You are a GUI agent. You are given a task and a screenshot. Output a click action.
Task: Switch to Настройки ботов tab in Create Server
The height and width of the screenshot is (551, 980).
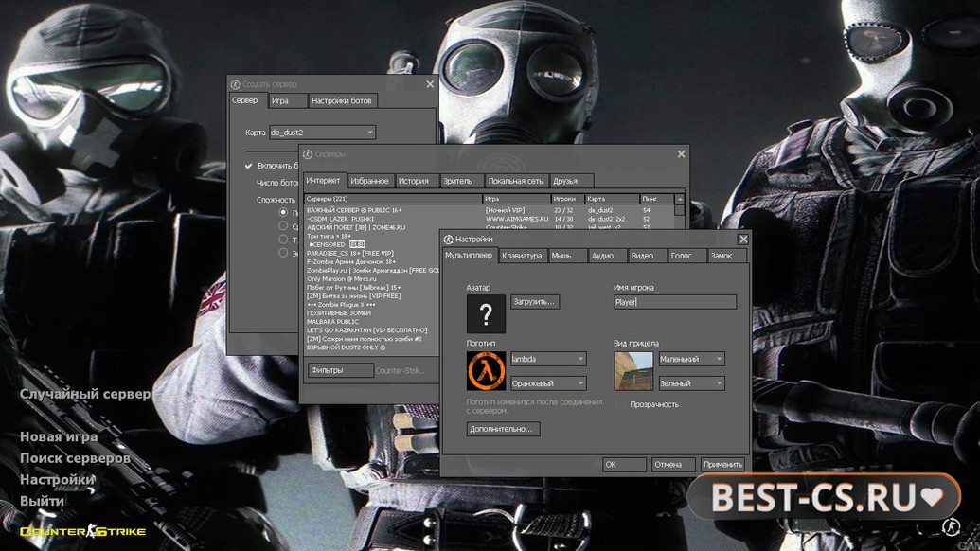(341, 100)
